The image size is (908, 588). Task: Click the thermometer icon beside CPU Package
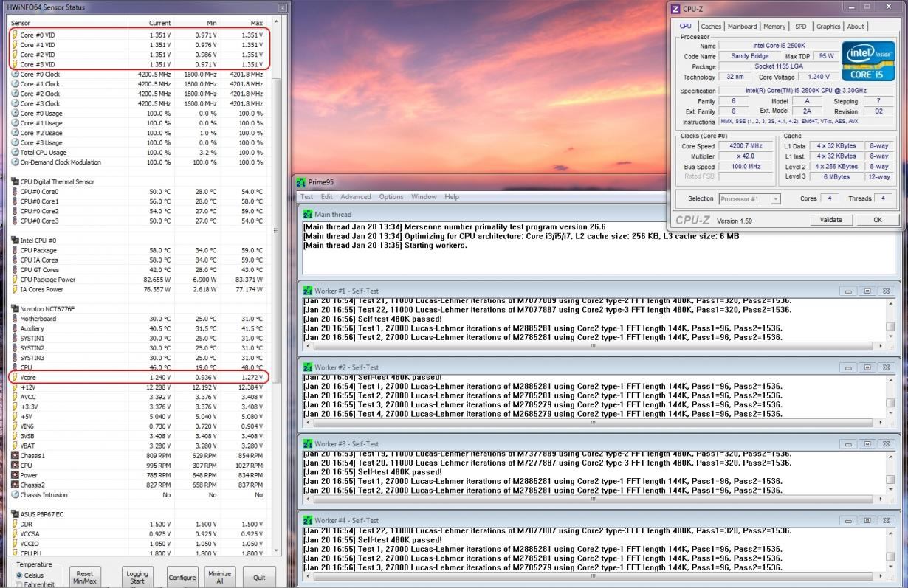(15, 250)
